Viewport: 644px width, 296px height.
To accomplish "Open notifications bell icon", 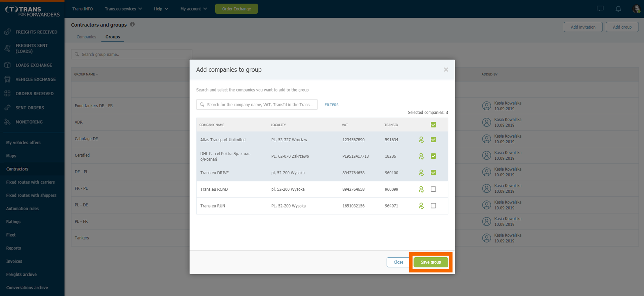I will coord(618,9).
